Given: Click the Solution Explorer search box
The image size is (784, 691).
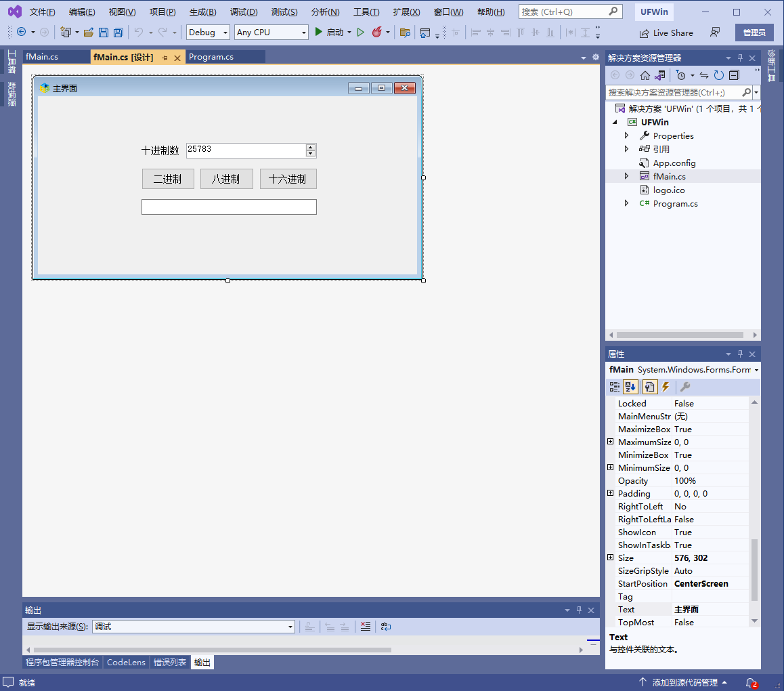Looking at the screenshot, I should coord(673,93).
